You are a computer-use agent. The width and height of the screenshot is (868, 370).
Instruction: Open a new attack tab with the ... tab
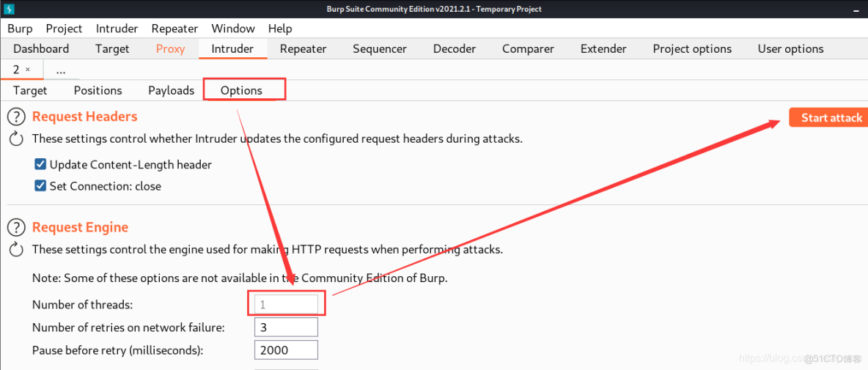point(61,70)
